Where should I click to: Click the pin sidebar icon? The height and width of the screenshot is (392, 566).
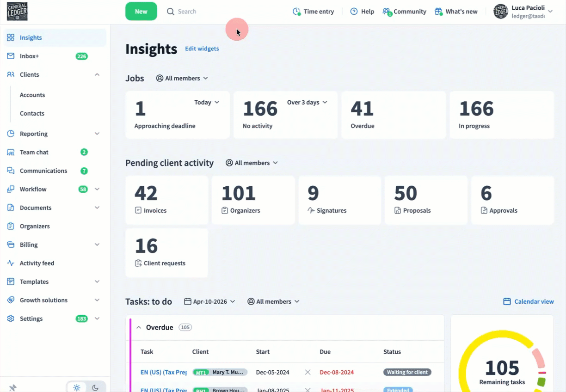click(13, 387)
